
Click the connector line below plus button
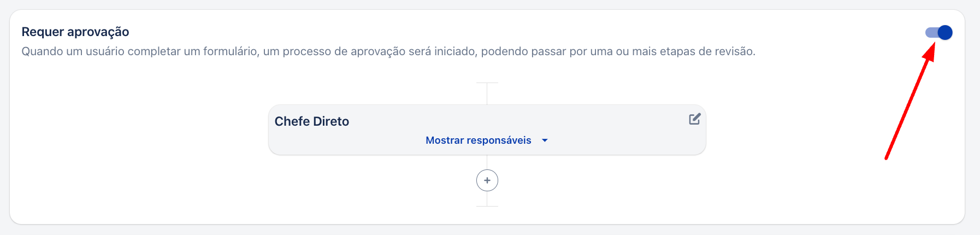click(x=487, y=199)
